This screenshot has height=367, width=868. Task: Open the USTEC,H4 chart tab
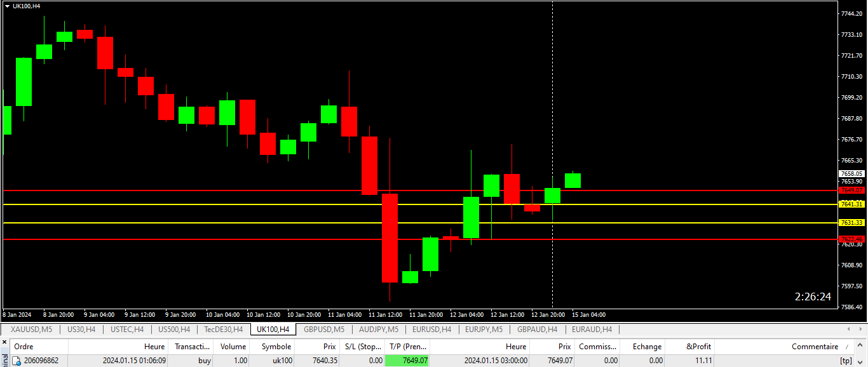(127, 330)
